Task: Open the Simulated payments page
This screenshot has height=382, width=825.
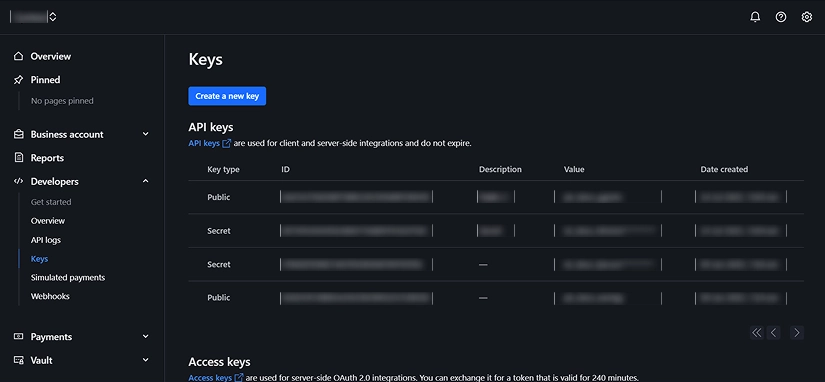Action: tap(68, 277)
